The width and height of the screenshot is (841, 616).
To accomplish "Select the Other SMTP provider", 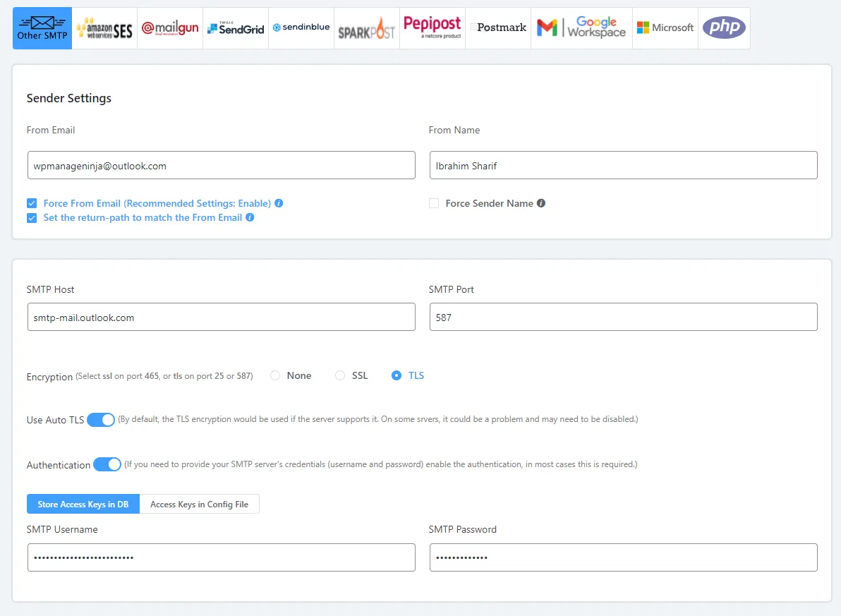I will (x=42, y=28).
